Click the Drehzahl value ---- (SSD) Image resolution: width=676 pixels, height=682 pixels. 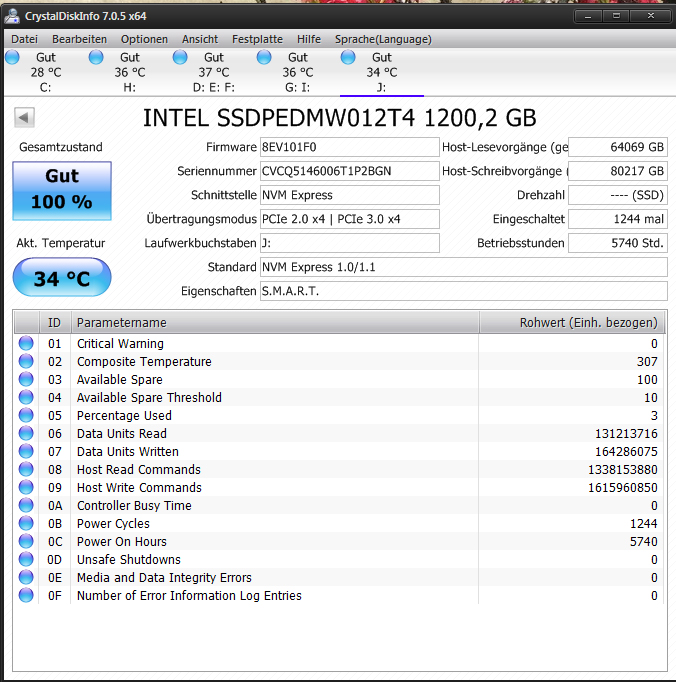pyautogui.click(x=618, y=195)
